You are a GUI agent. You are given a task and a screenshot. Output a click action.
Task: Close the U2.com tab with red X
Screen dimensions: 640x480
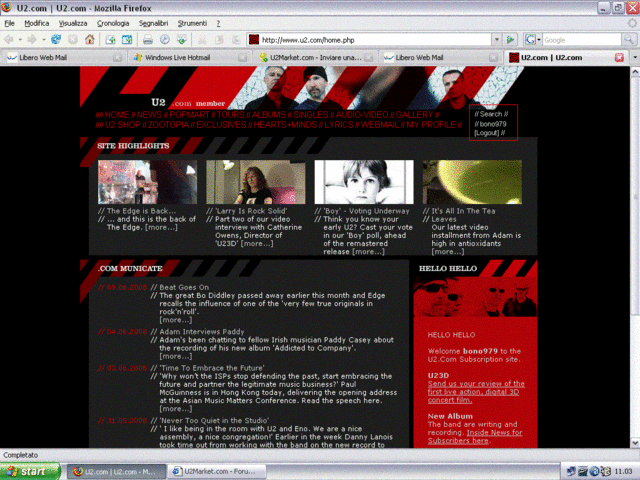619,58
